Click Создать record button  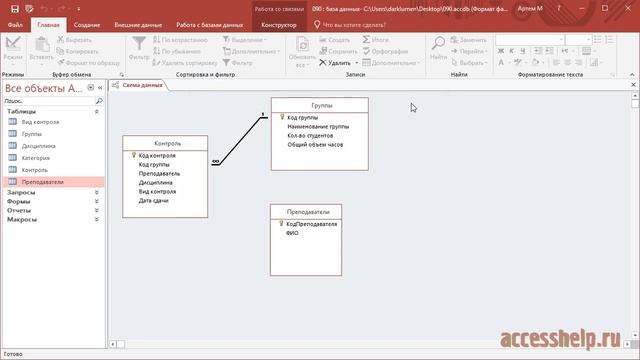click(334, 40)
